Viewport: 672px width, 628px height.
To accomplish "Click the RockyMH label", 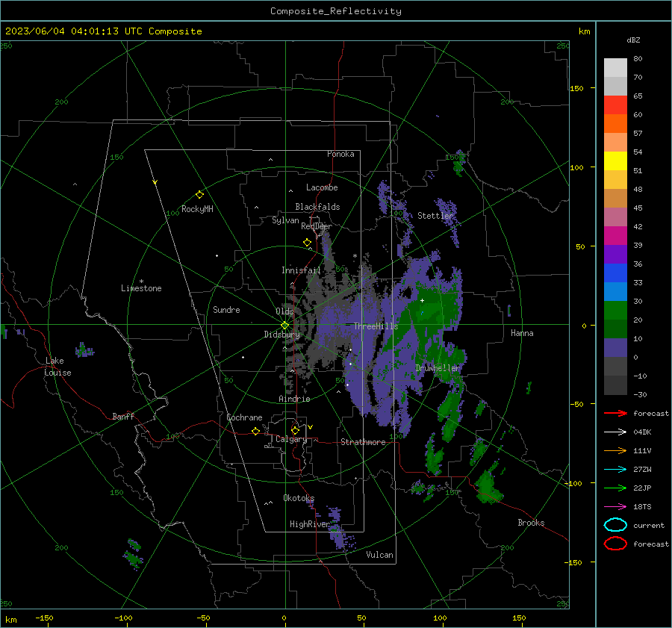I will coord(197,209).
